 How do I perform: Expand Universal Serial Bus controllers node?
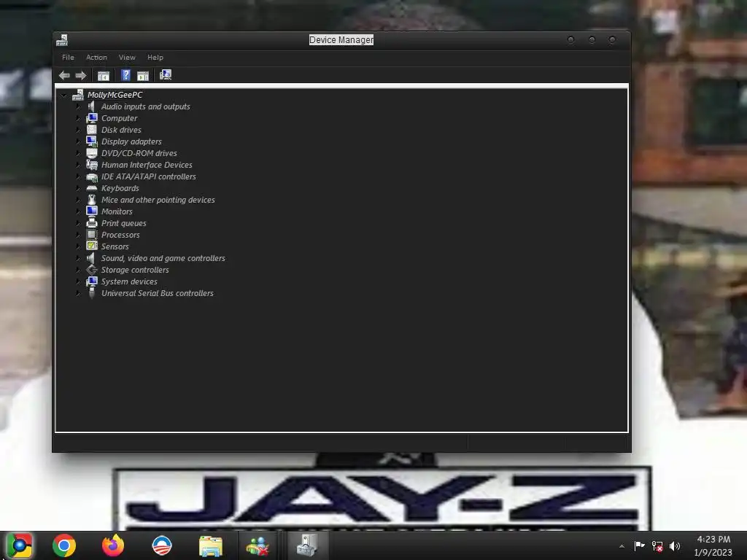coord(78,293)
